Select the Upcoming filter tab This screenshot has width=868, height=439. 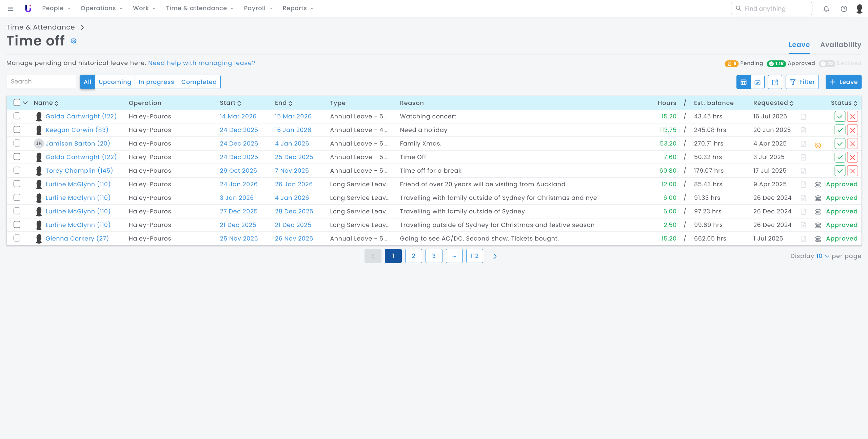115,82
